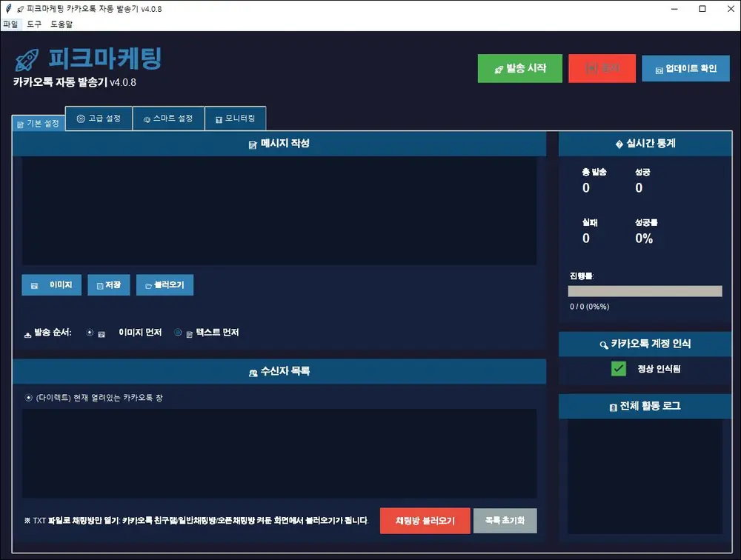The height and width of the screenshot is (560, 741).
Task: Click inside the 메시지 작성 text area
Action: tap(279, 211)
